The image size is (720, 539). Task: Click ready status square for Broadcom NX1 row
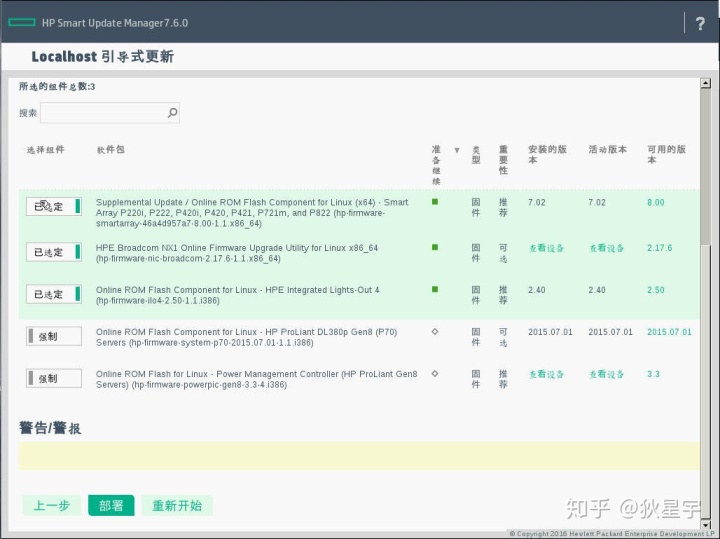(435, 247)
